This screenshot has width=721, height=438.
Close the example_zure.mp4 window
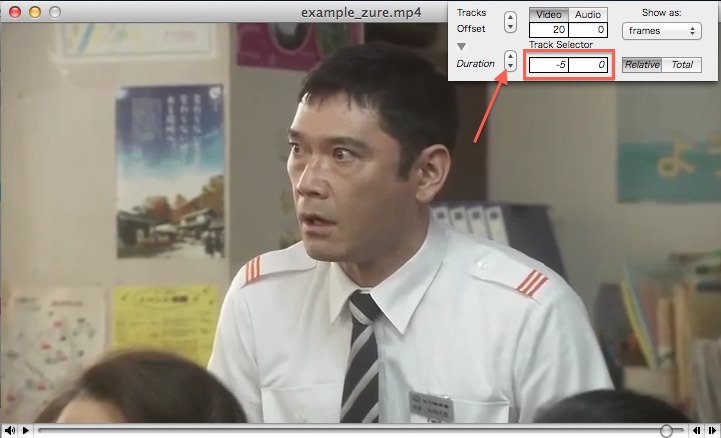tap(15, 12)
